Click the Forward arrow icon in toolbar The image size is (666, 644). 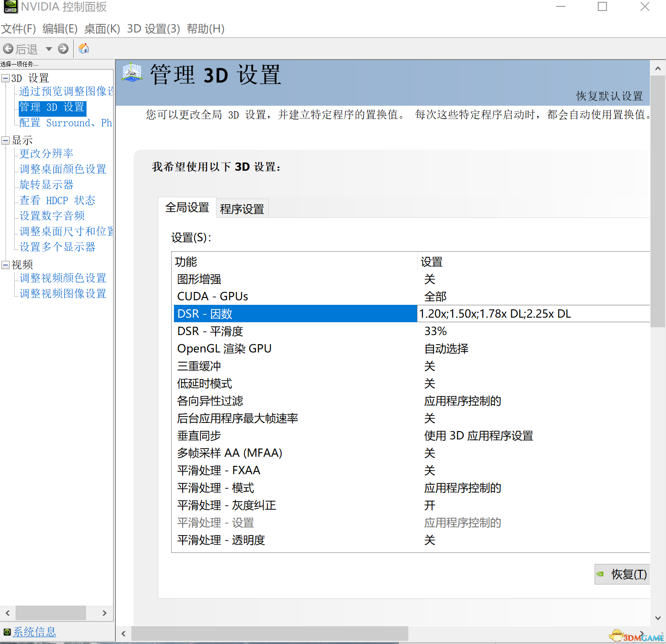(63, 49)
